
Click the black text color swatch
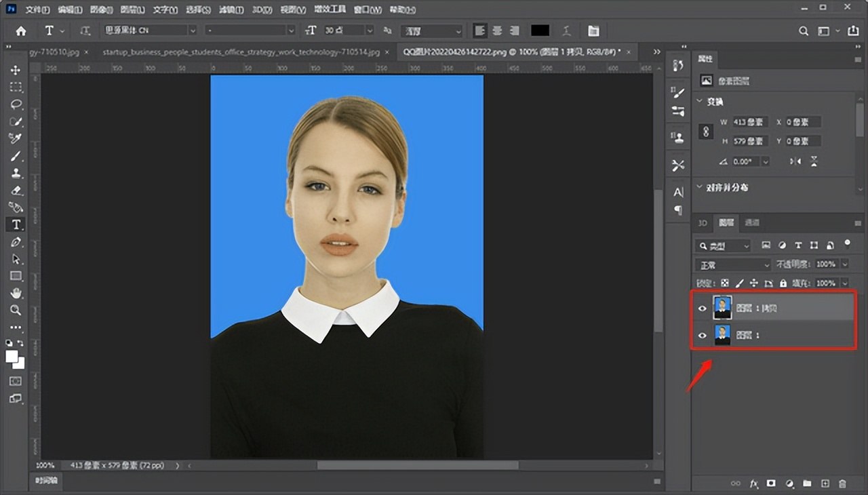point(540,31)
